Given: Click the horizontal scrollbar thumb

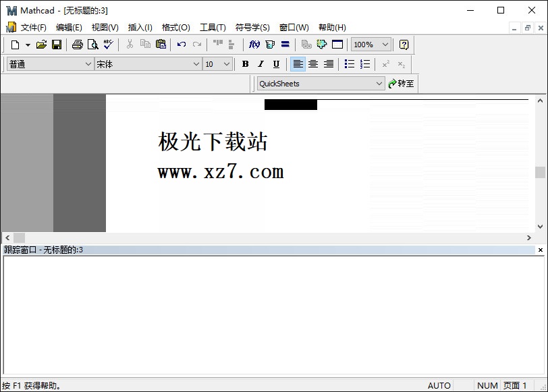Looking at the screenshot, I should coord(19,238).
